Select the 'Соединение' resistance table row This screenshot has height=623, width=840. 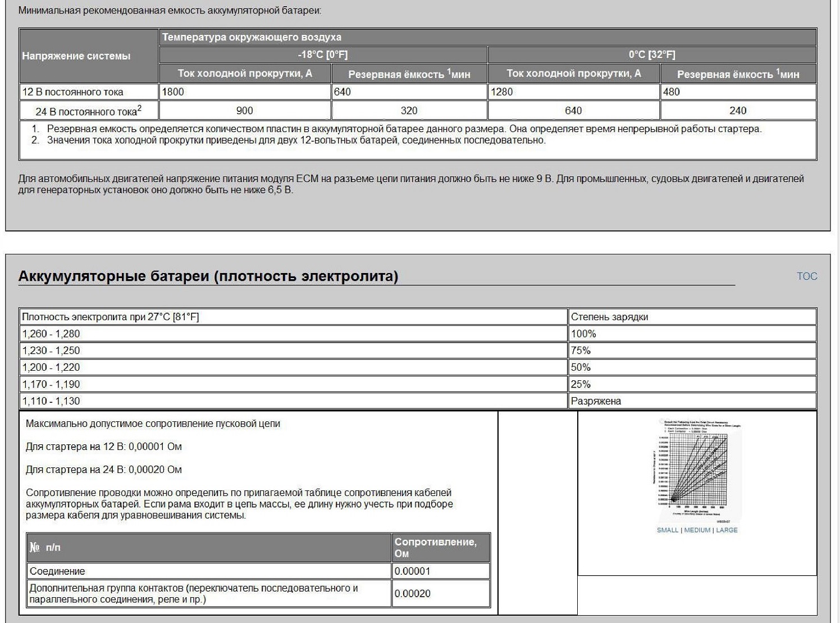[x=258, y=571]
